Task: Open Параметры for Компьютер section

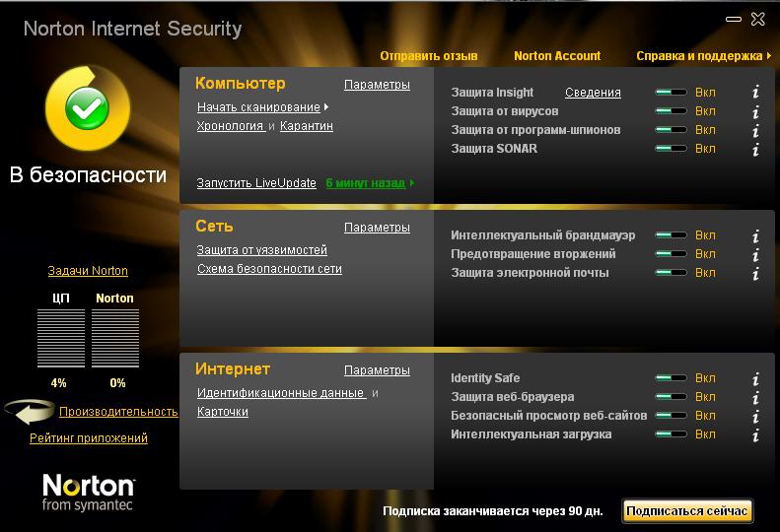Action: pyautogui.click(x=377, y=85)
